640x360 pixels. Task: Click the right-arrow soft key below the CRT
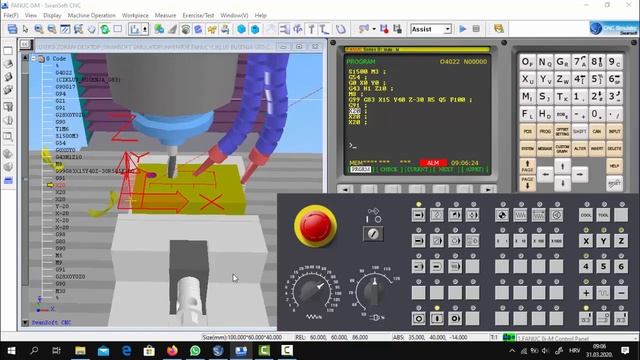pyautogui.click(x=488, y=189)
